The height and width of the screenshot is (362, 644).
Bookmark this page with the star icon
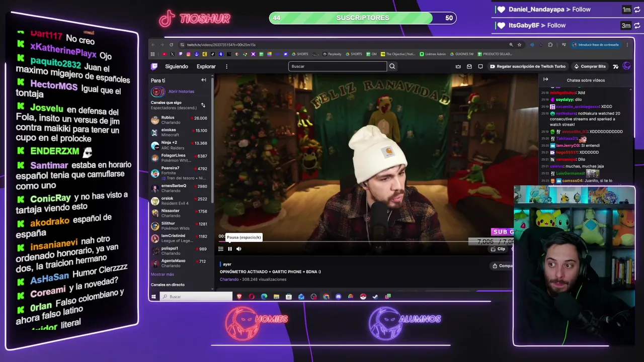coord(520,45)
